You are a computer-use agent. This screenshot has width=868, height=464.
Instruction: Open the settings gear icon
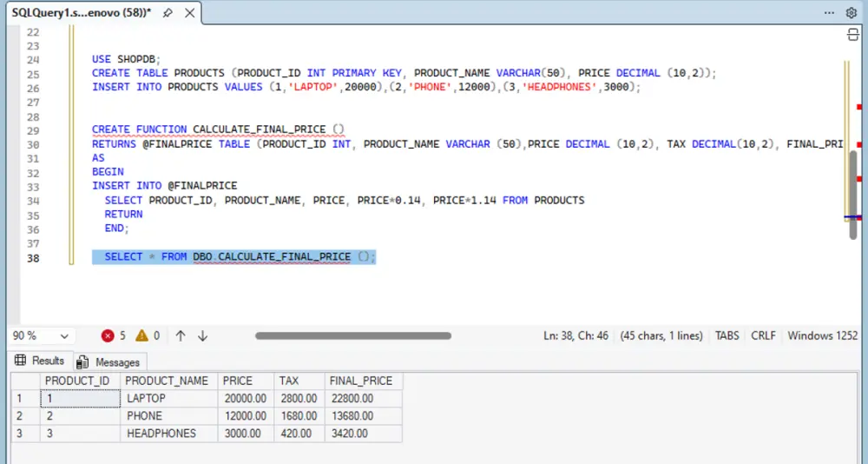coord(852,13)
